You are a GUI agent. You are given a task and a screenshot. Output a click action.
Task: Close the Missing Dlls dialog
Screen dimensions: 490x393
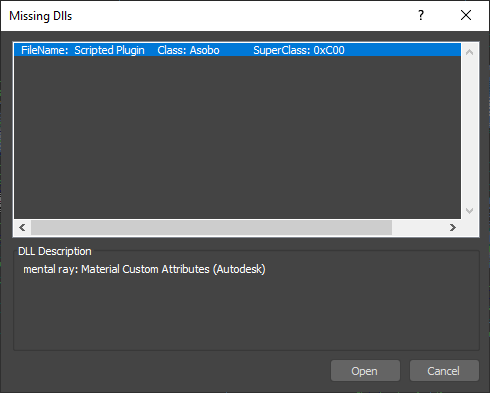tap(466, 15)
